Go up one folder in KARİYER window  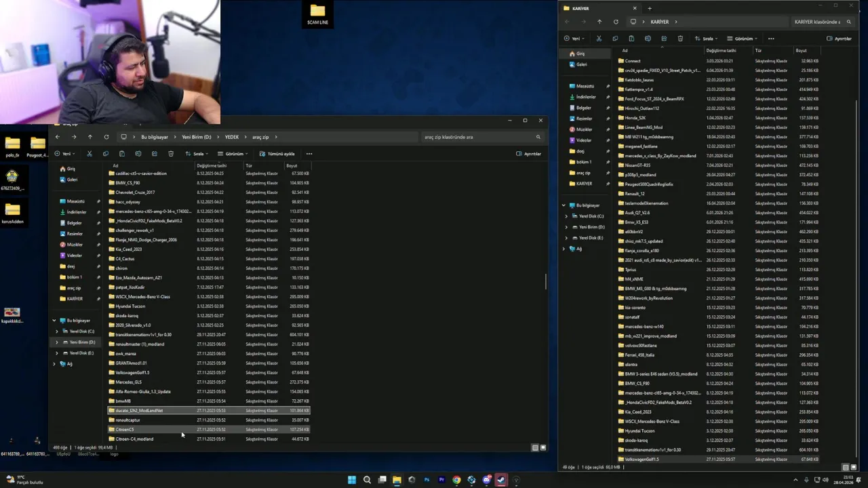coord(599,22)
